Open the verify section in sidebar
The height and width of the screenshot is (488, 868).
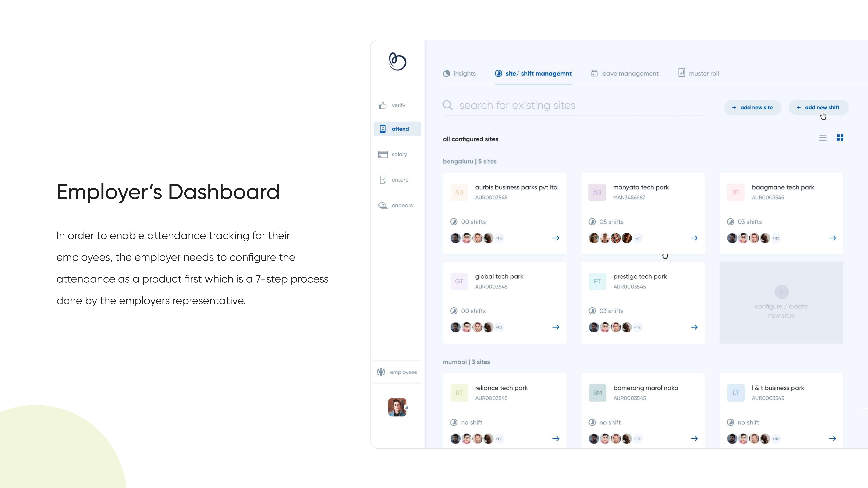[392, 105]
